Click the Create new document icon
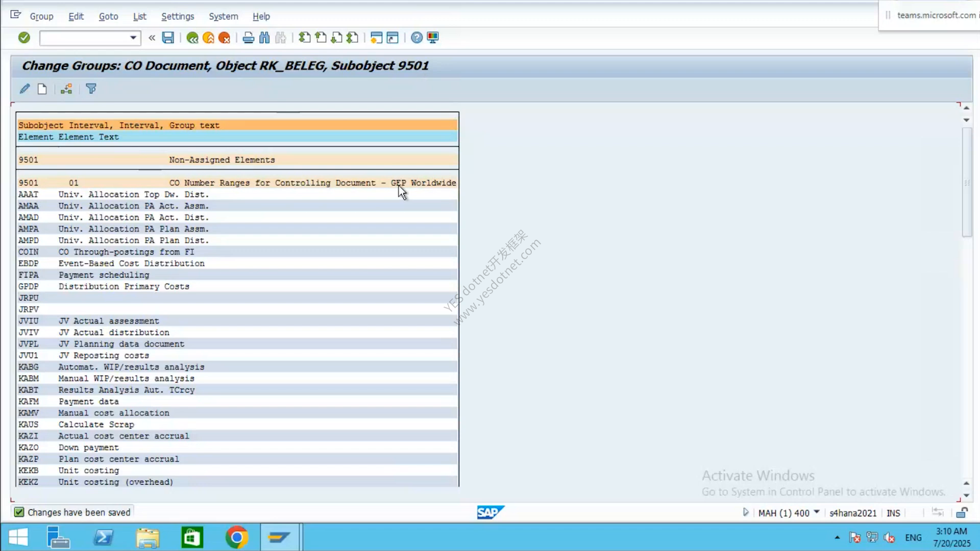This screenshot has height=551, width=980. pyautogui.click(x=42, y=89)
